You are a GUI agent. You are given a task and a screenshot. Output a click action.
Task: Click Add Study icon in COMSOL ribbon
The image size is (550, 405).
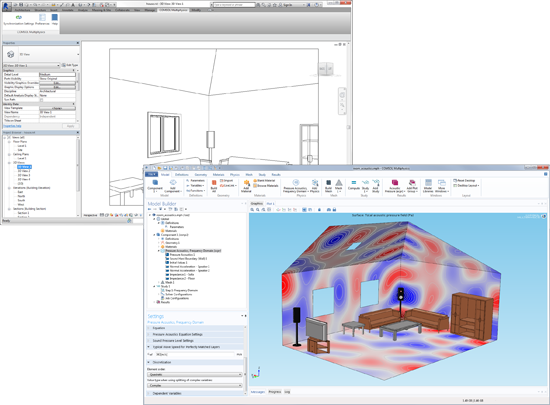point(376,183)
